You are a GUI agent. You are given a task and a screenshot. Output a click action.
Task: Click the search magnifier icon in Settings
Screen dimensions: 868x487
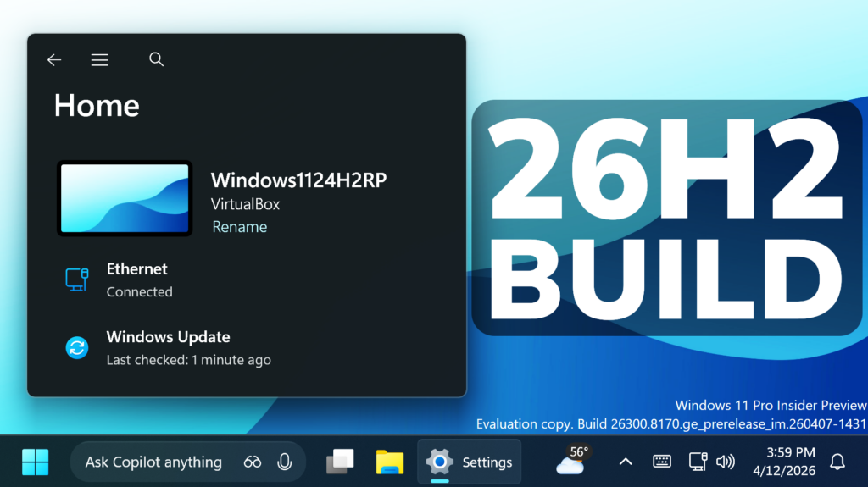[156, 59]
